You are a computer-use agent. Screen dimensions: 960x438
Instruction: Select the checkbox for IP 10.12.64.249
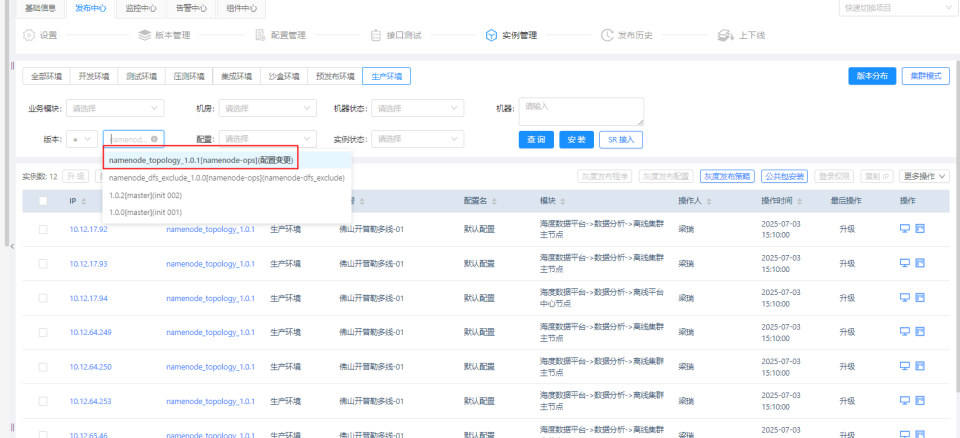click(x=42, y=331)
